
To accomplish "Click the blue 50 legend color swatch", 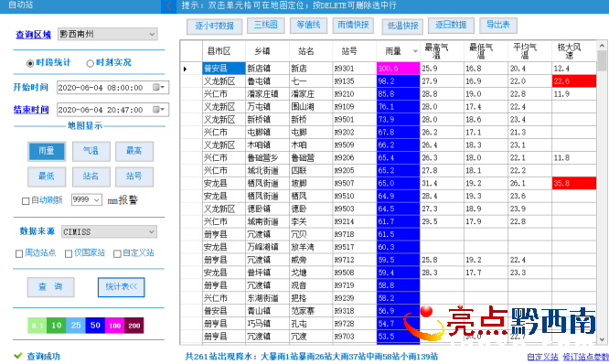I will pyautogui.click(x=95, y=326).
